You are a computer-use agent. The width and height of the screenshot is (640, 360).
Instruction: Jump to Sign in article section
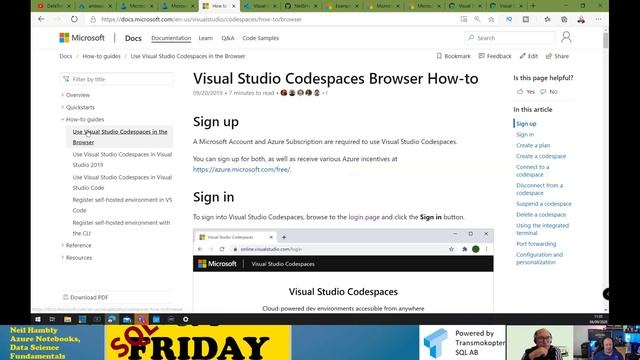(525, 134)
